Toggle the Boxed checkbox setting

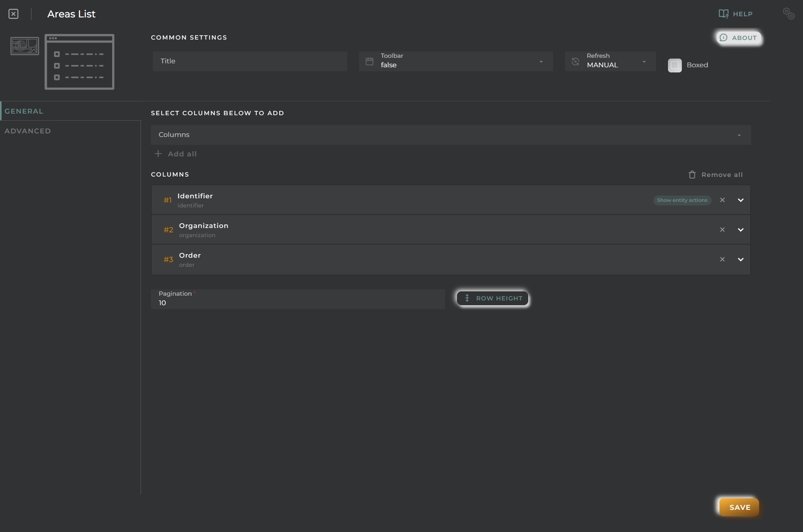pyautogui.click(x=675, y=65)
